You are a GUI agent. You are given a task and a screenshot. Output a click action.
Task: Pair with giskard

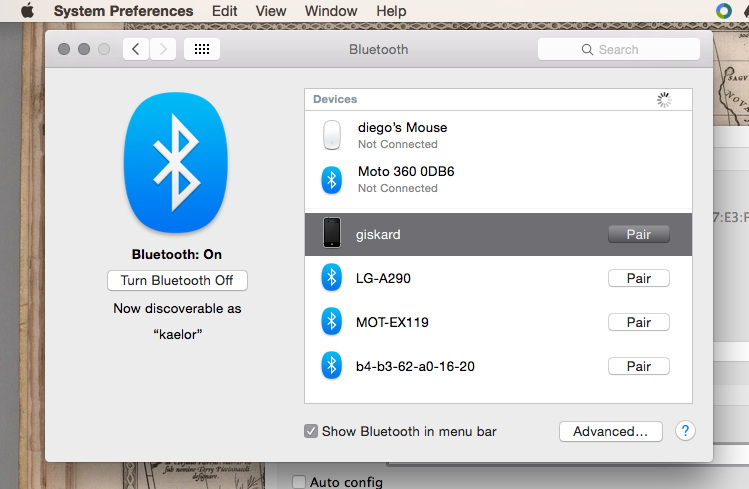639,234
